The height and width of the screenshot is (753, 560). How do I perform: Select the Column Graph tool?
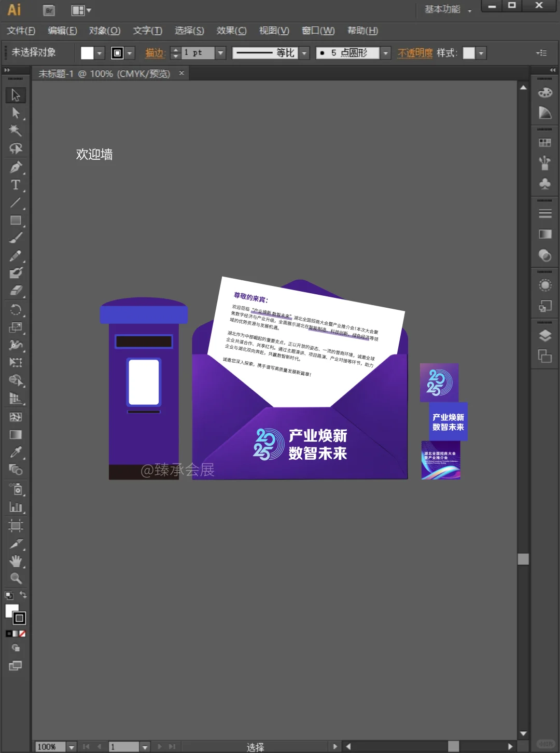click(16, 507)
